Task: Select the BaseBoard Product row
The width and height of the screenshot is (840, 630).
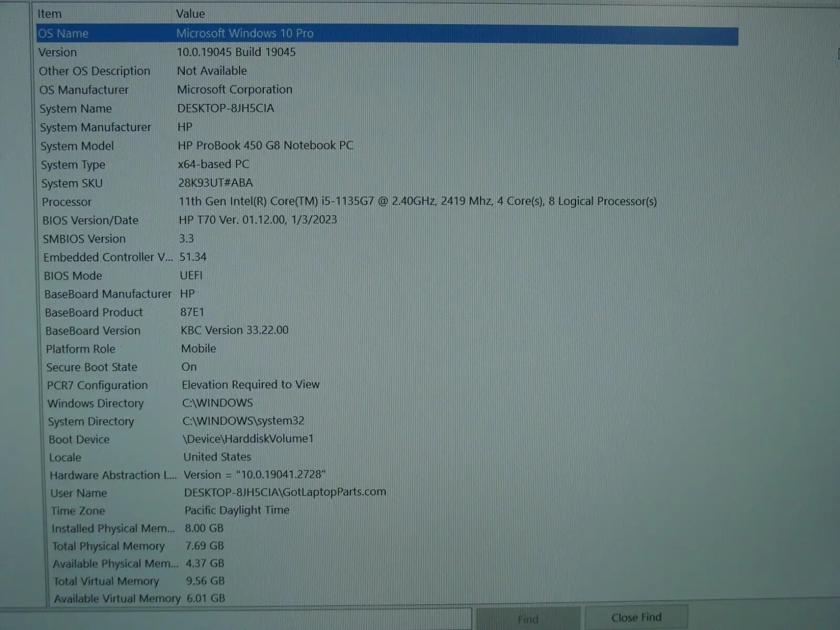Action: pos(94,312)
